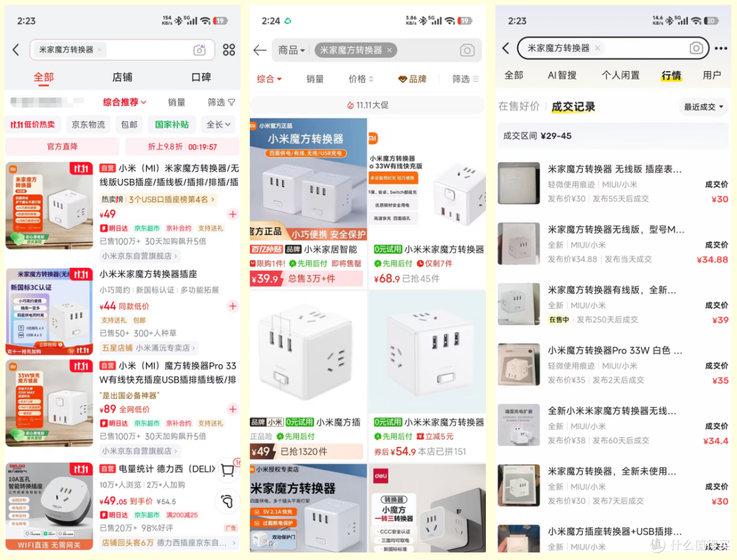Tap the 官方直降 promotion banner
Viewport: 737px width, 560px height.
[x=63, y=147]
